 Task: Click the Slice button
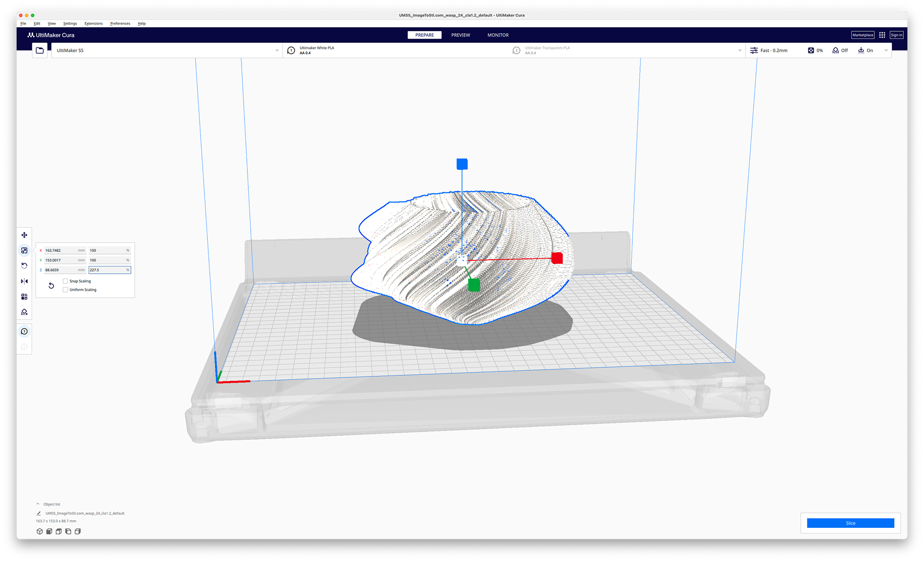point(850,523)
